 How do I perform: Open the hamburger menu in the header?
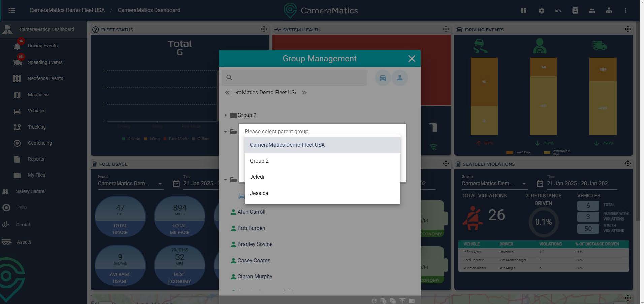(12, 10)
